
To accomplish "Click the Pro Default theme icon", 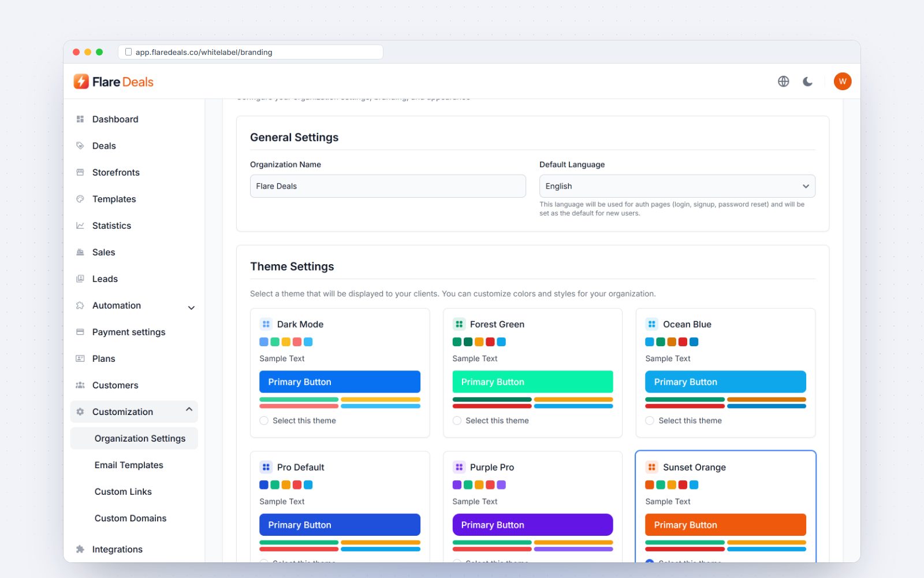I will [x=266, y=467].
